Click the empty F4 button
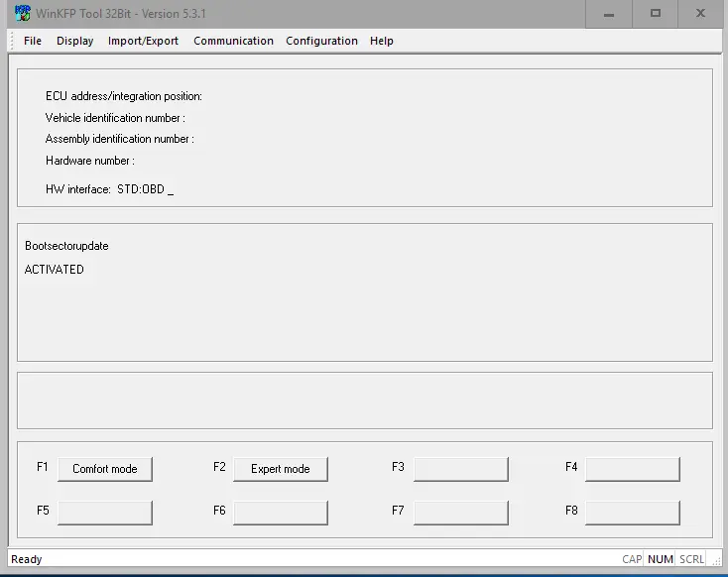Screen dimensions: 728x577 click(x=633, y=469)
